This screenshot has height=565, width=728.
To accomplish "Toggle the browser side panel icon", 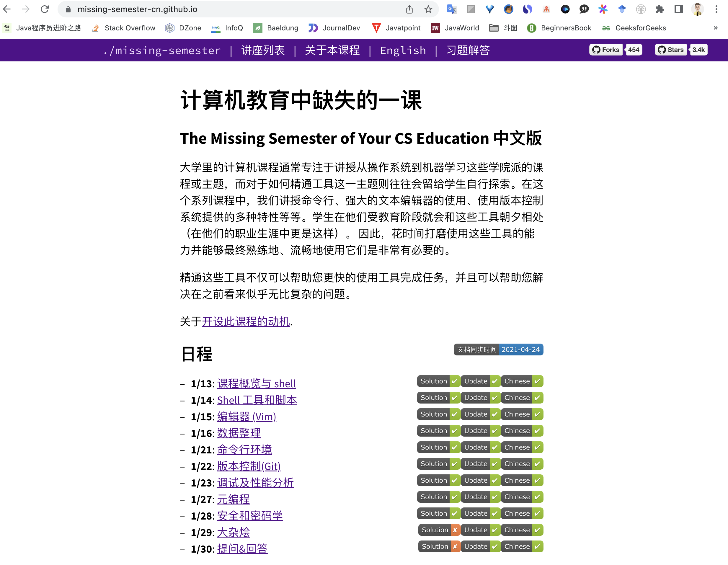I will [678, 9].
